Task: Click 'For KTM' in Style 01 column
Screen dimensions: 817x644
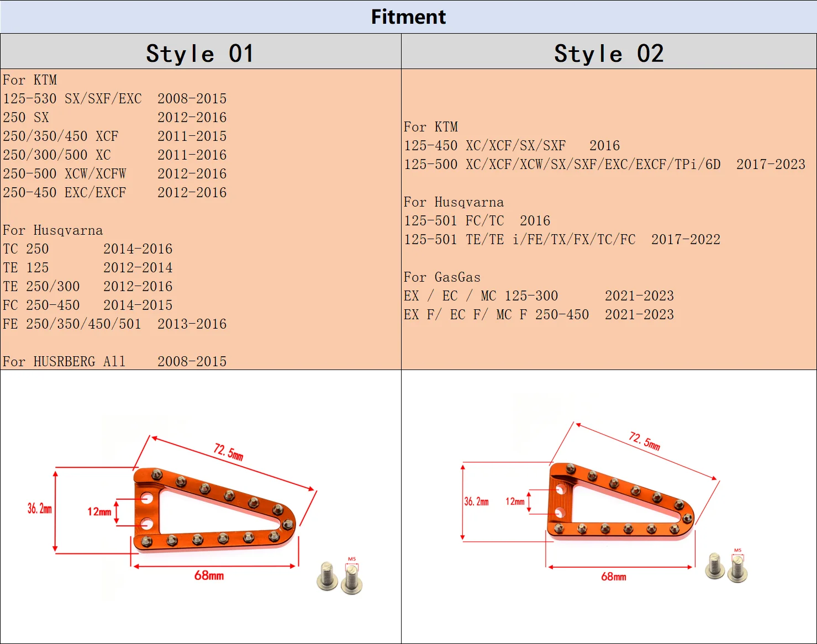Action: tap(30, 80)
